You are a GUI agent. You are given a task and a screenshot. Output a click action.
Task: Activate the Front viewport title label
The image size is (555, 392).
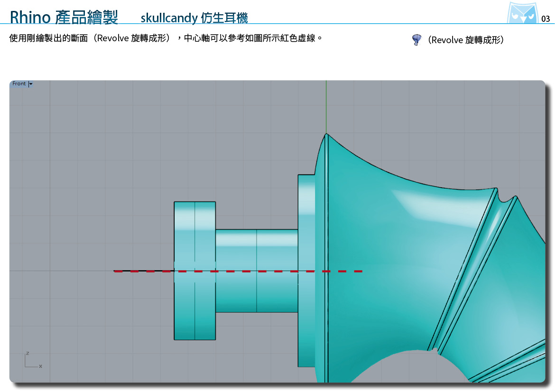[19, 83]
